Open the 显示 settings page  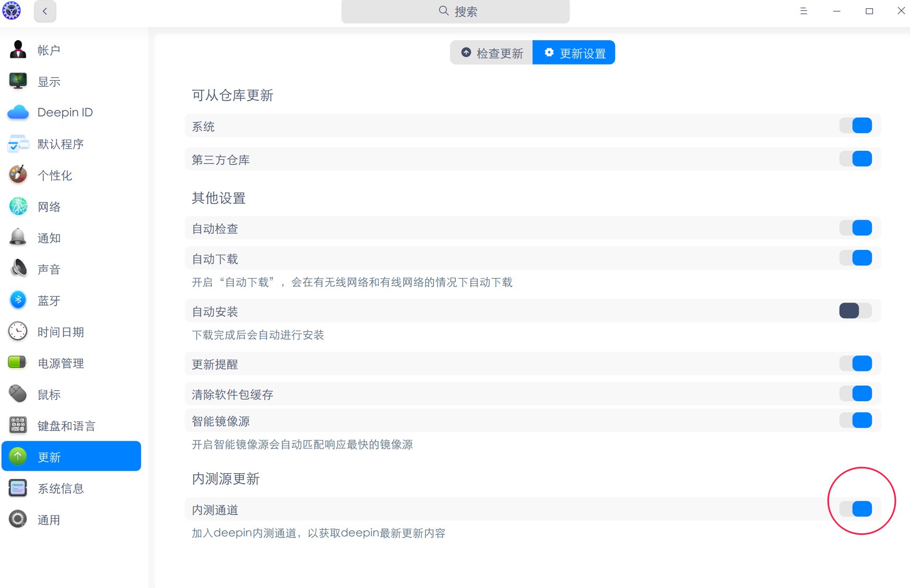point(72,81)
